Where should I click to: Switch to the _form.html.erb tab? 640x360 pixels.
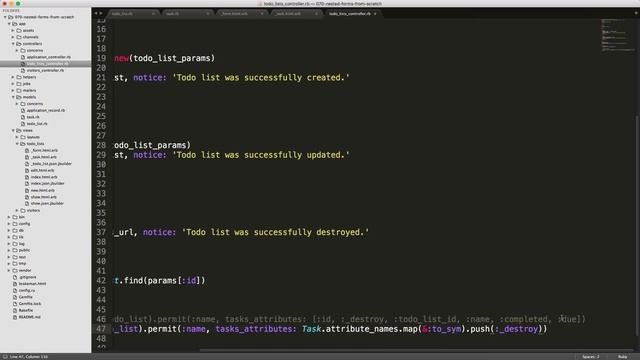241,13
